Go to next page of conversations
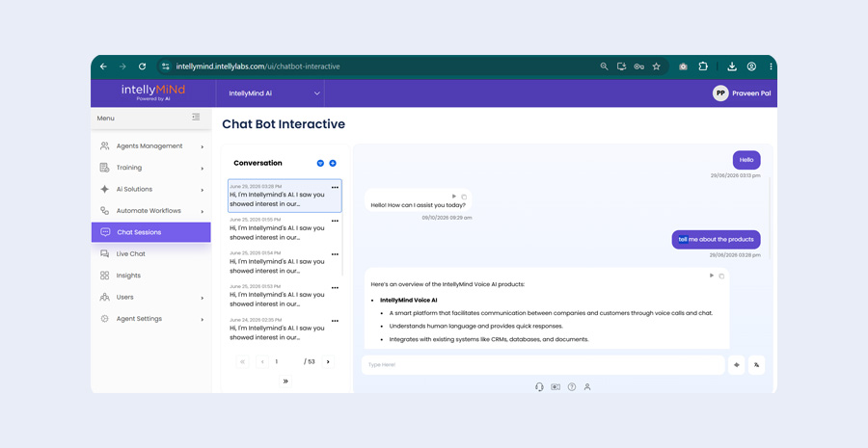 pos(328,361)
